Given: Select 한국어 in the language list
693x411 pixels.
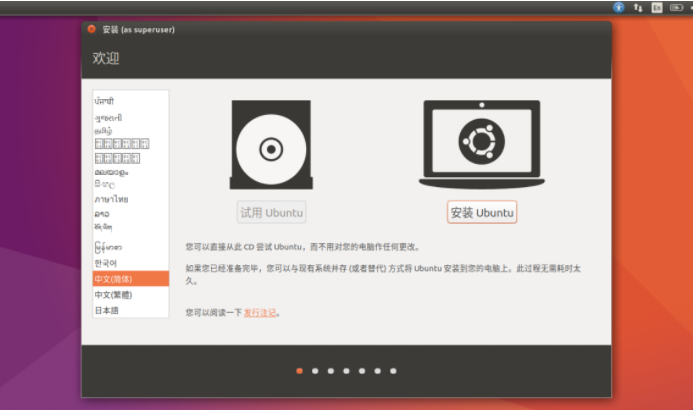Looking at the screenshot, I should pos(131,263).
